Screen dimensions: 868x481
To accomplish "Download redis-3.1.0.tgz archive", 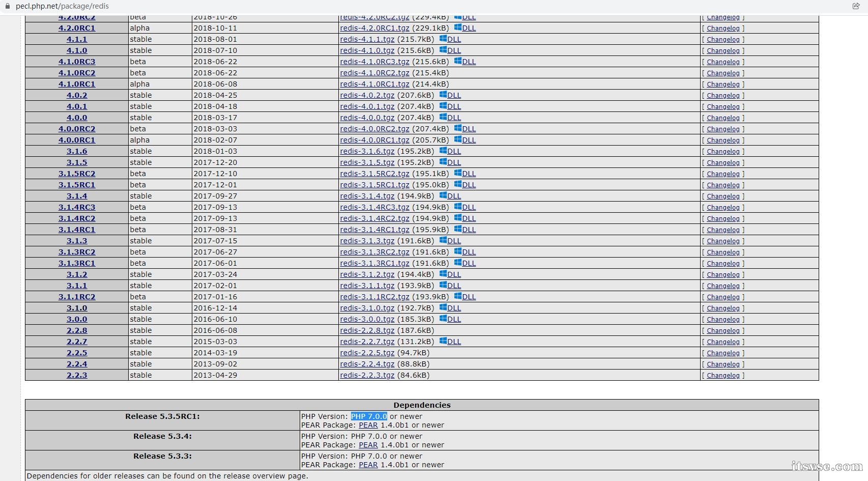I will 367,308.
